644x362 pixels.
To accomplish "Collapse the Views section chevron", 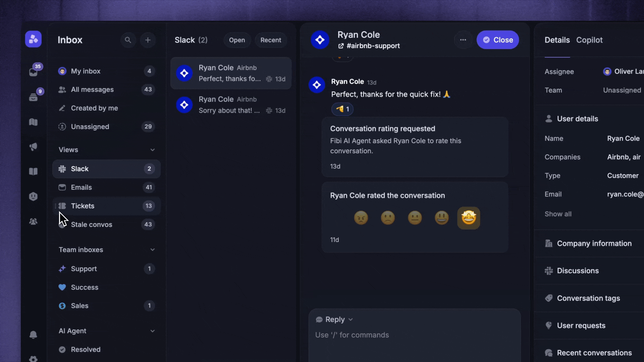I will click(x=152, y=150).
